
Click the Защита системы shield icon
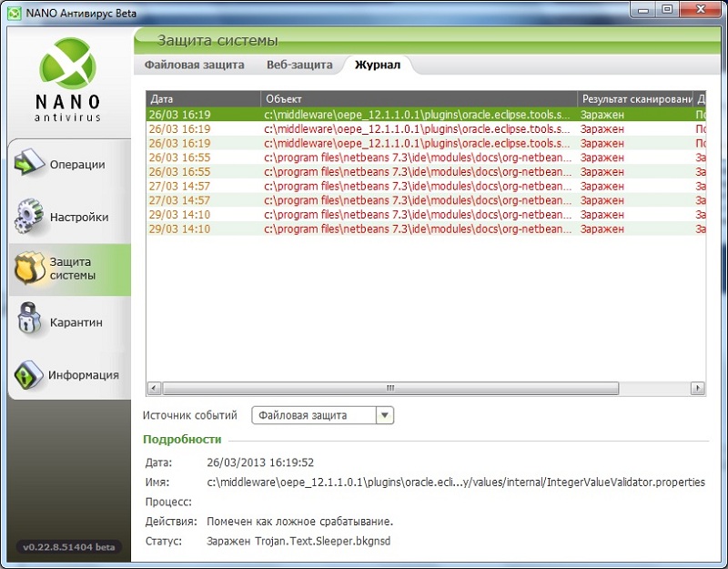pyautogui.click(x=29, y=269)
